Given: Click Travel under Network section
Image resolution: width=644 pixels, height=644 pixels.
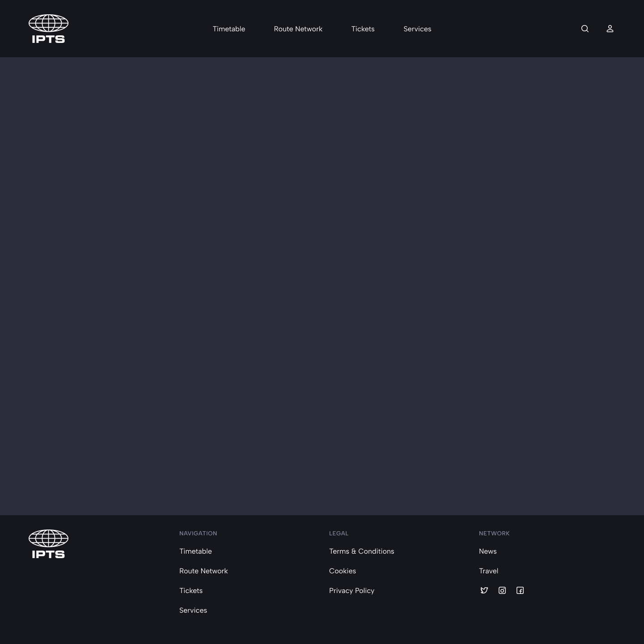Looking at the screenshot, I should [488, 571].
